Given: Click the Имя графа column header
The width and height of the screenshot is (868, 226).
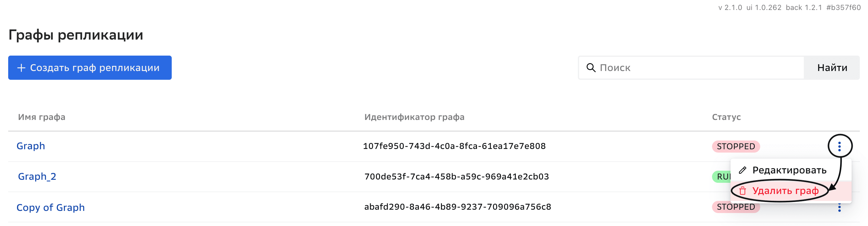Looking at the screenshot, I should (x=42, y=117).
